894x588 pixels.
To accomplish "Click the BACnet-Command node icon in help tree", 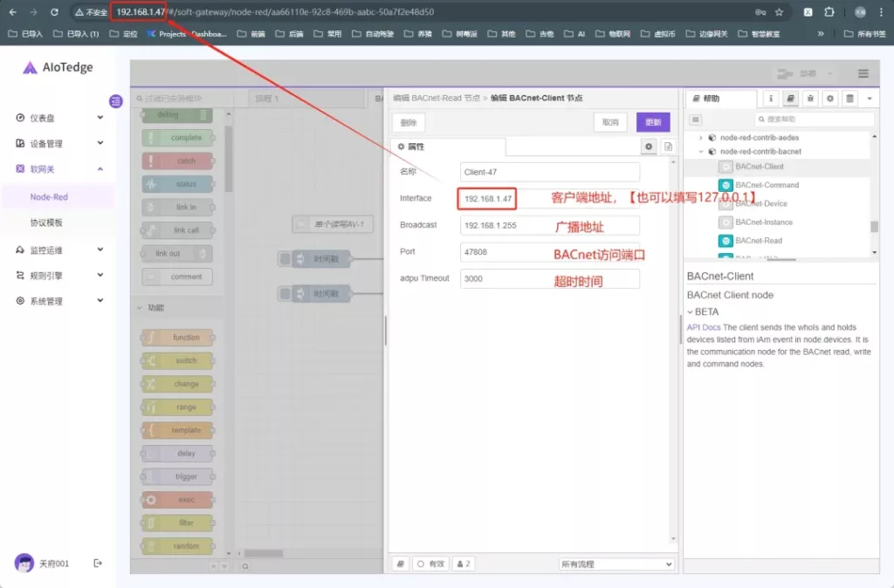I will (726, 185).
